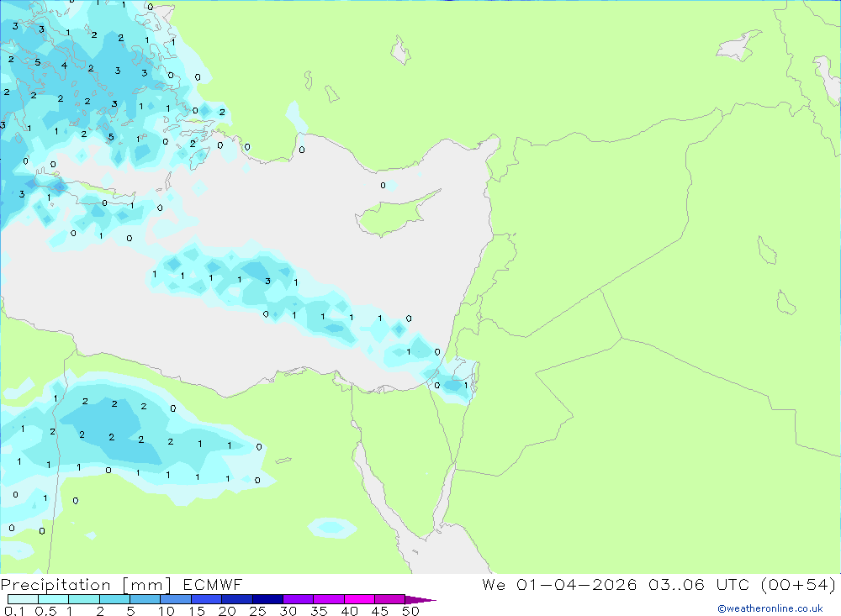Click the legend label '0.1'
This screenshot has height=616, width=841.
point(14,611)
